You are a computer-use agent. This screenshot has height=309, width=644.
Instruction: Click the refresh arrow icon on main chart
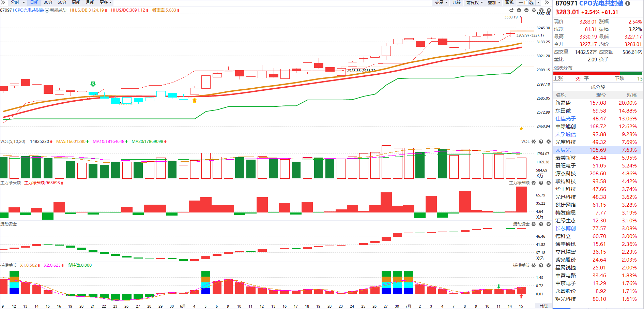pos(511,10)
